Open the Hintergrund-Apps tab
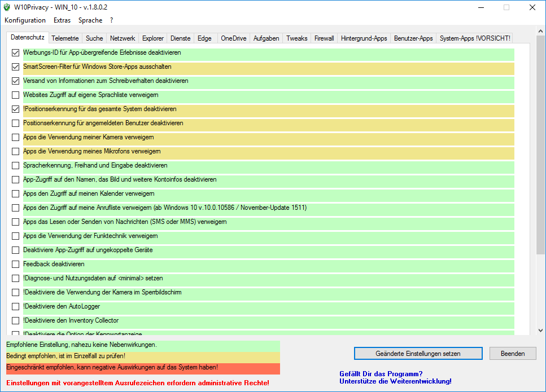Screen dimensions: 546x392 click(x=364, y=38)
